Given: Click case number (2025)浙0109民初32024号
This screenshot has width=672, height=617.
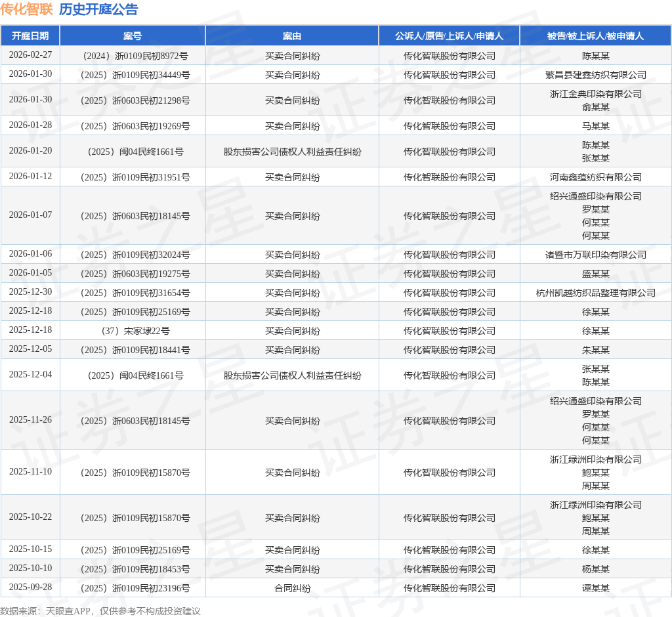Looking at the screenshot, I should (135, 255).
